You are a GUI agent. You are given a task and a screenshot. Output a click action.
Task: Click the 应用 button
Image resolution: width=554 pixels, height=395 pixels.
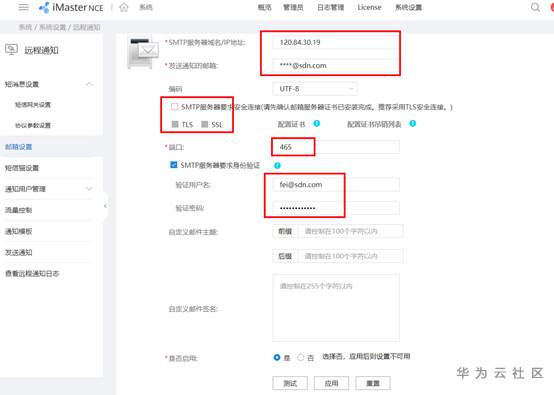coord(331,383)
